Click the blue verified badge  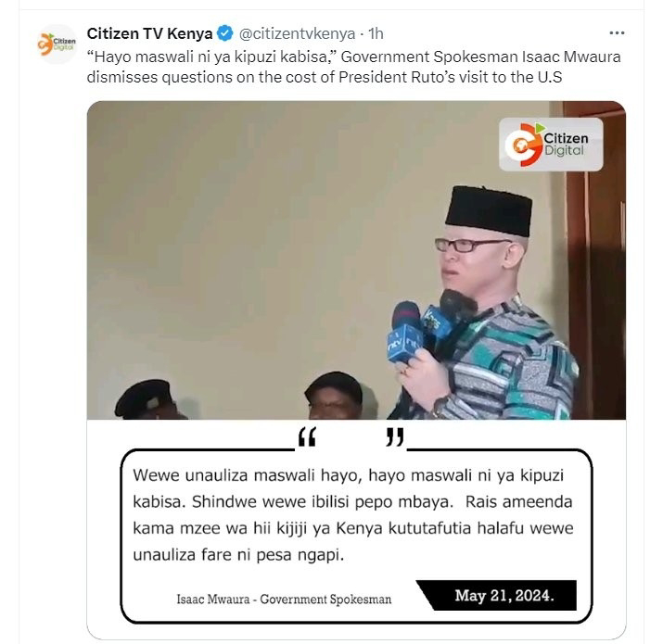point(225,33)
